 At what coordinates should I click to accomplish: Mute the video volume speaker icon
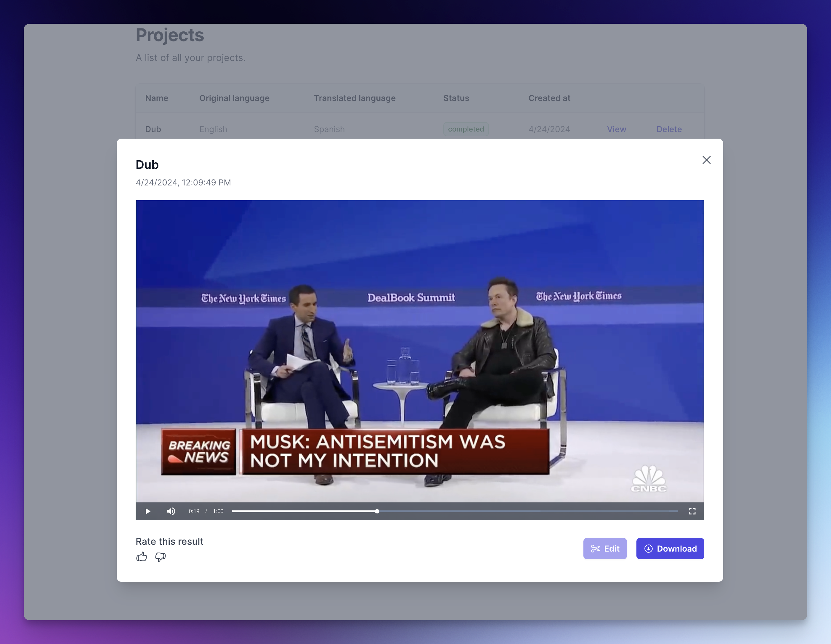pos(171,511)
